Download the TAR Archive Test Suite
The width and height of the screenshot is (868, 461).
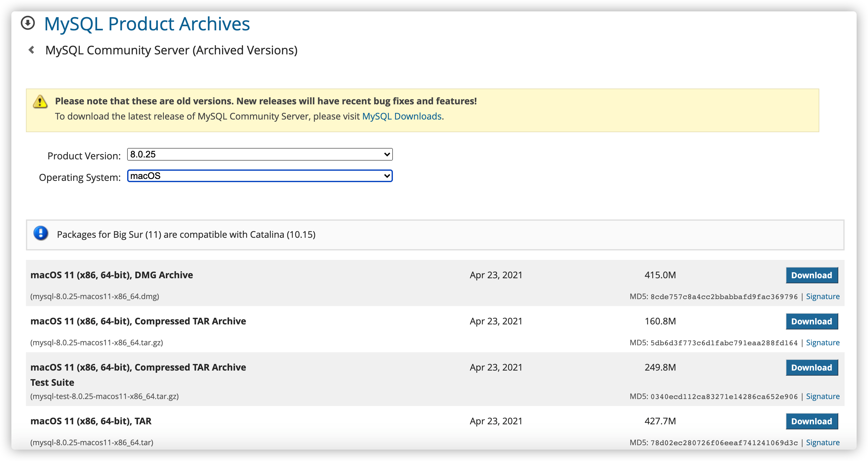point(812,368)
